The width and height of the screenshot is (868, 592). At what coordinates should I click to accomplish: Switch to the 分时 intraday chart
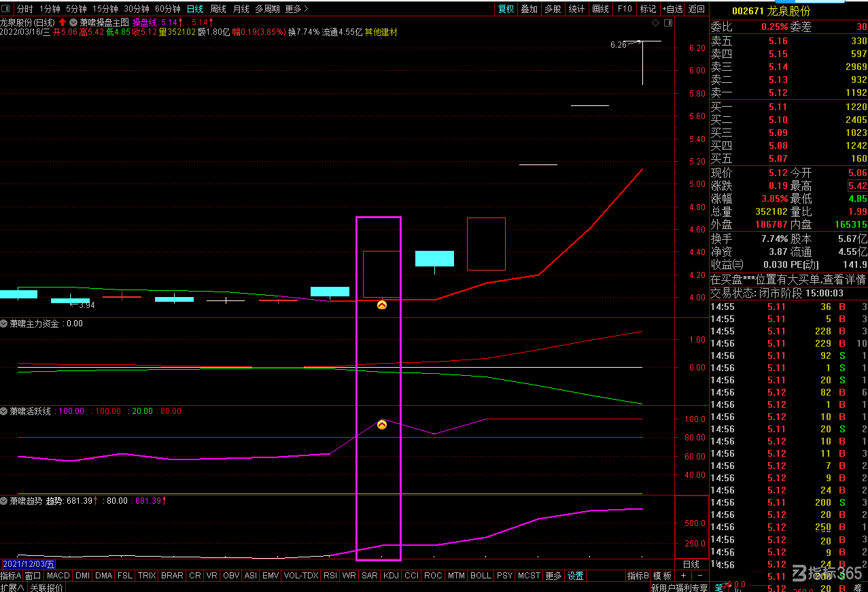24,9
